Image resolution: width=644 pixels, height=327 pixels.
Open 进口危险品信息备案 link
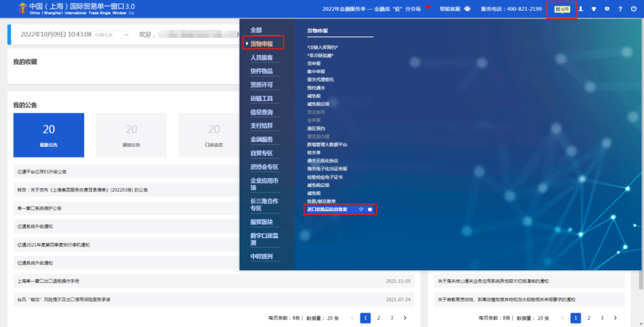tap(327, 209)
